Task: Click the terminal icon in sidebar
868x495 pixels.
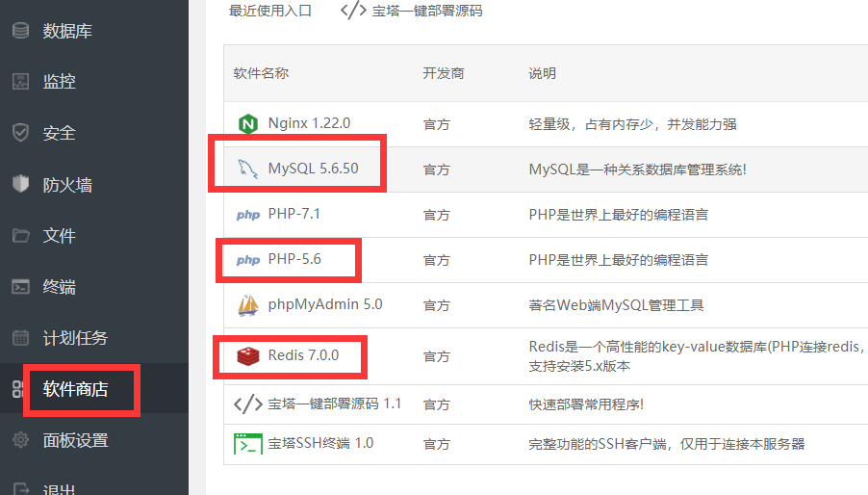Action: [x=20, y=286]
